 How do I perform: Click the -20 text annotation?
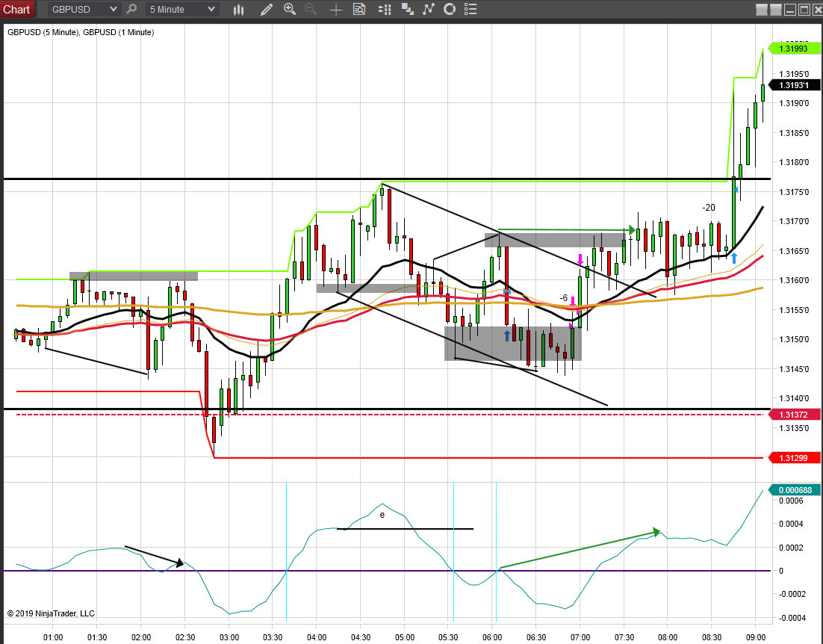coord(709,208)
